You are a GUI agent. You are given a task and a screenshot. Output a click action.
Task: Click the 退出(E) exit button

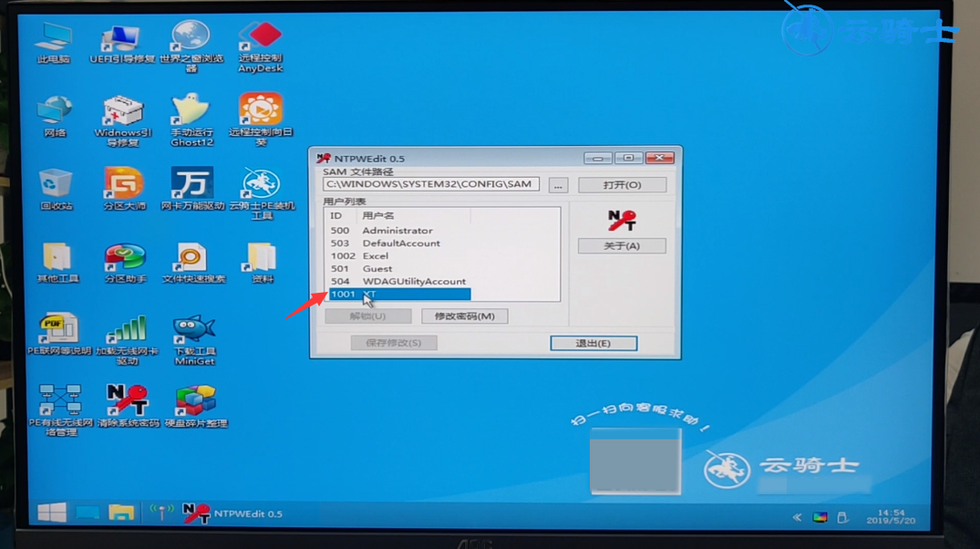(x=593, y=344)
